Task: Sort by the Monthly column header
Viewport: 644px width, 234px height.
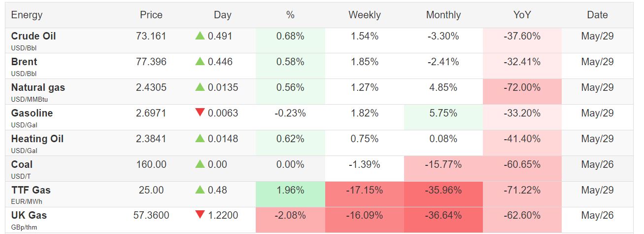Action: (x=443, y=15)
